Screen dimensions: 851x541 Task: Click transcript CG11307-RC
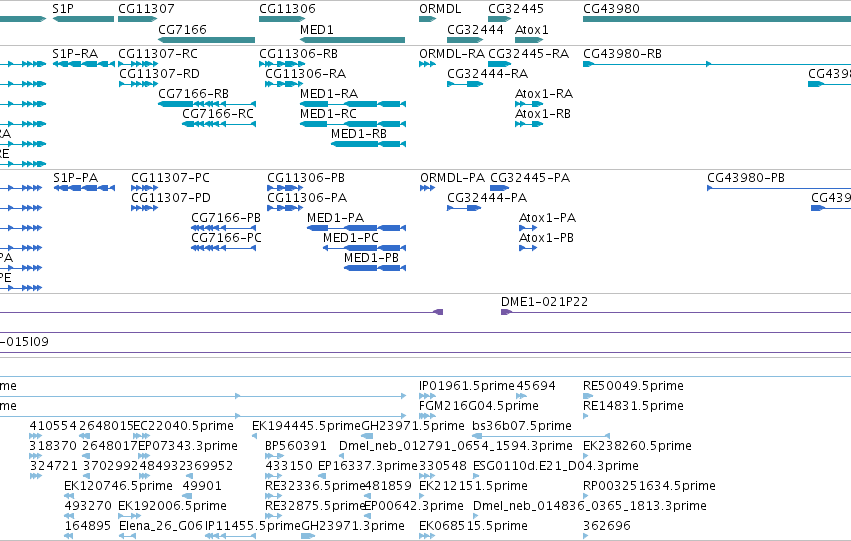138,64
